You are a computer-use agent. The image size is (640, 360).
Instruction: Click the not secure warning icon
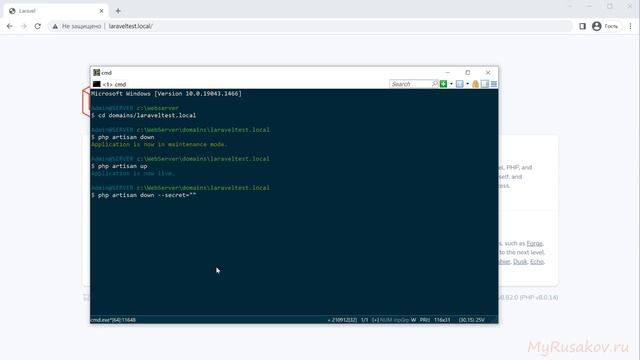[x=55, y=26]
